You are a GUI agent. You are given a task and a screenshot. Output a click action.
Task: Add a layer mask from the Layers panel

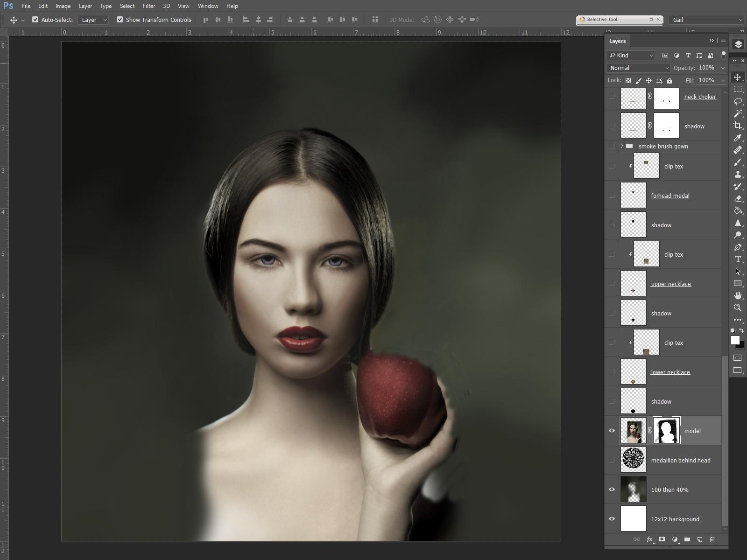coord(662,539)
